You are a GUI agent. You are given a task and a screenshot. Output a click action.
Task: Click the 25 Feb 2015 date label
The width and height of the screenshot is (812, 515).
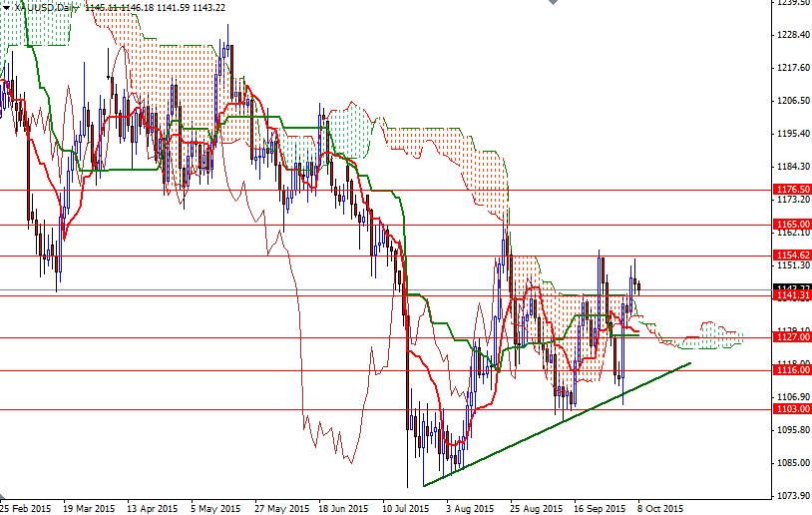point(25,507)
